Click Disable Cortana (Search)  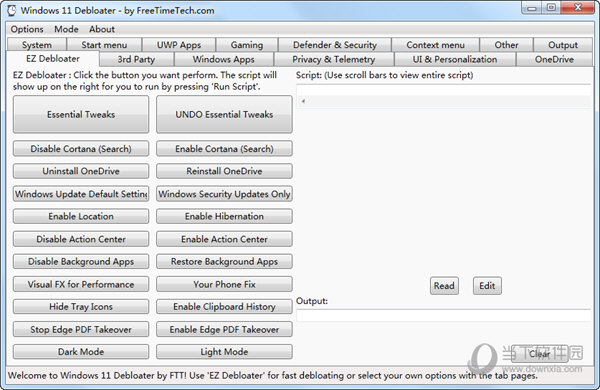(x=81, y=148)
